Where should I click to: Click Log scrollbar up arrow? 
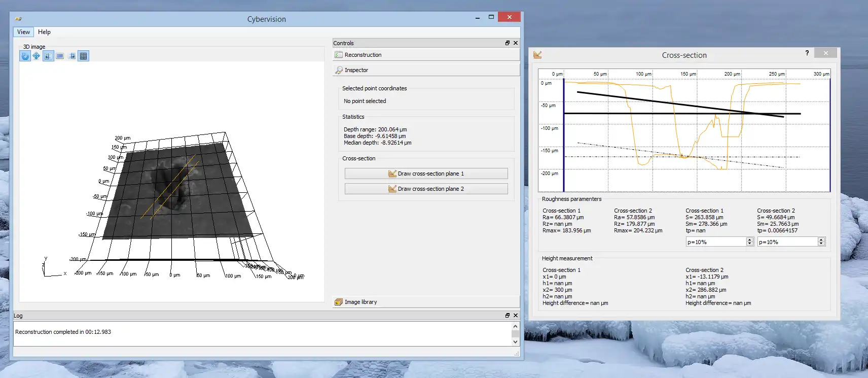(516, 326)
